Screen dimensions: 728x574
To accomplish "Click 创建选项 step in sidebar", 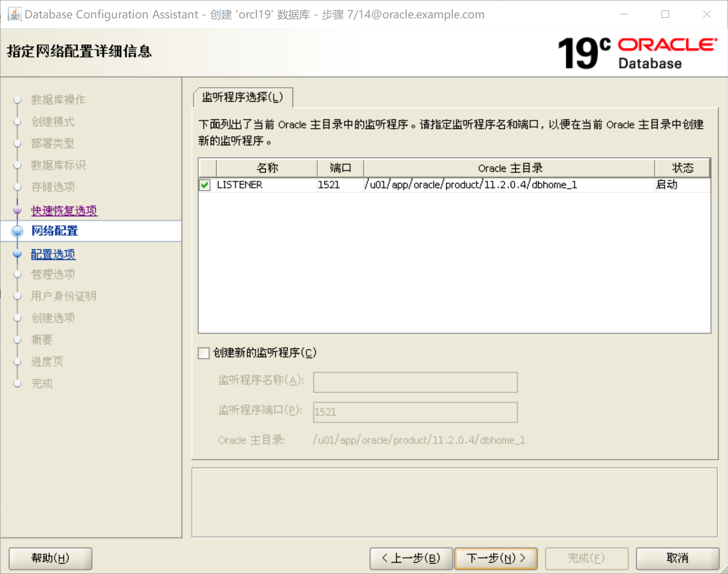I will (x=53, y=318).
